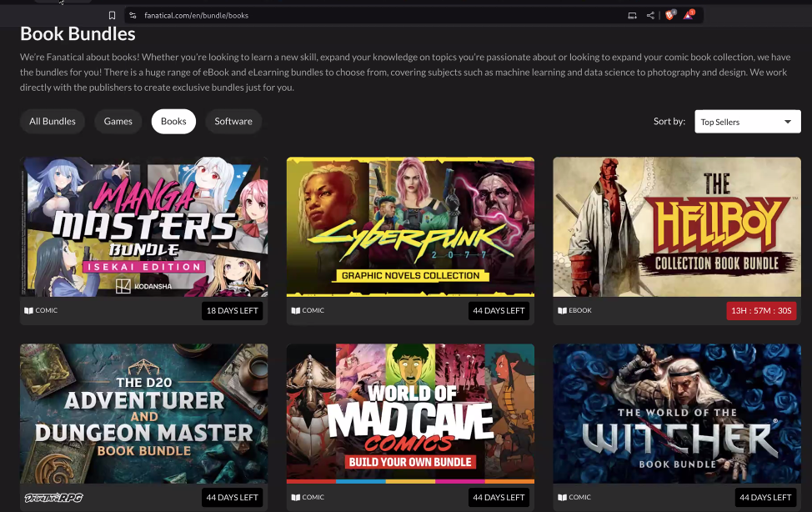The height and width of the screenshot is (512, 812).
Task: Click comic book icon under Manga Masters
Action: (28, 310)
